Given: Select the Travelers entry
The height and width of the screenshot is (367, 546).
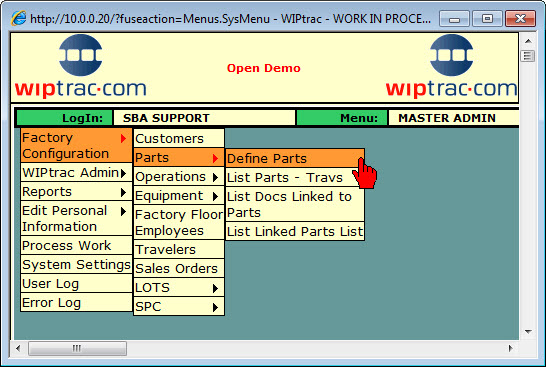Looking at the screenshot, I should [x=179, y=249].
